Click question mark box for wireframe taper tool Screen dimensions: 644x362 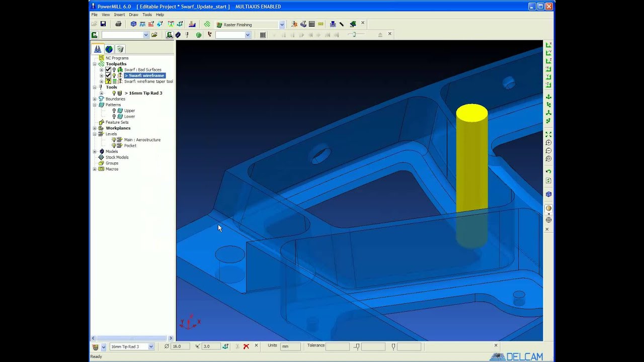(108, 81)
